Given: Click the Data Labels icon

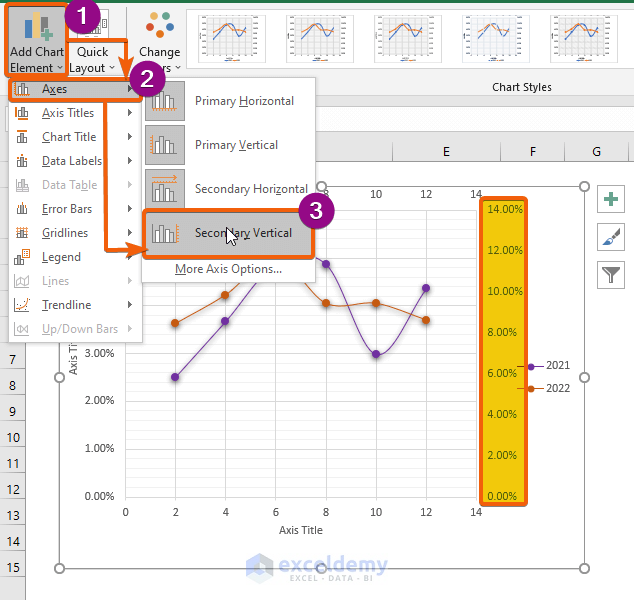Looking at the screenshot, I should tap(22, 161).
